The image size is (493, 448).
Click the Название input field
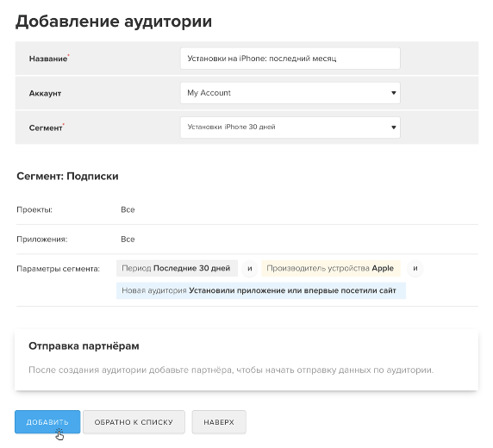coord(290,59)
